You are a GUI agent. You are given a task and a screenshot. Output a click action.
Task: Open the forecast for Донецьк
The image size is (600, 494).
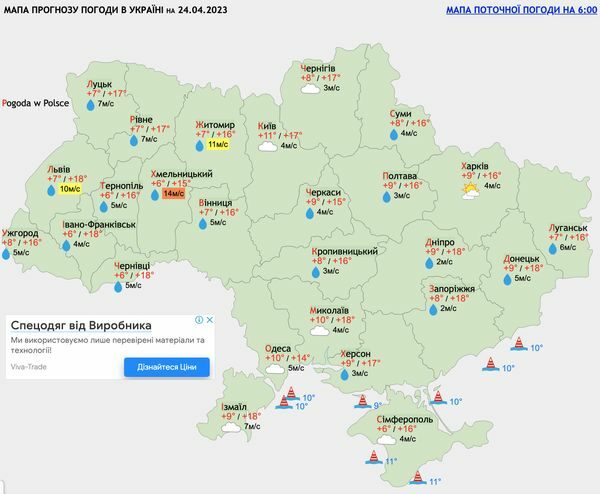click(x=521, y=259)
